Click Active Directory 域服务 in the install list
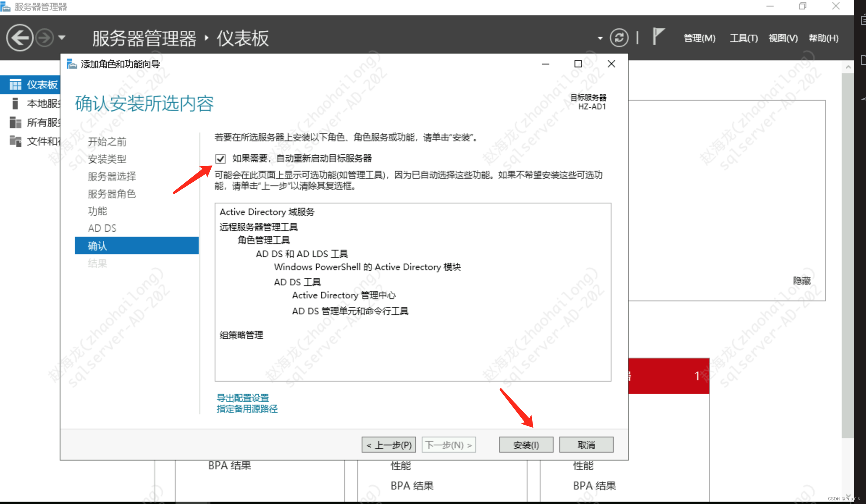The image size is (866, 504). click(267, 212)
